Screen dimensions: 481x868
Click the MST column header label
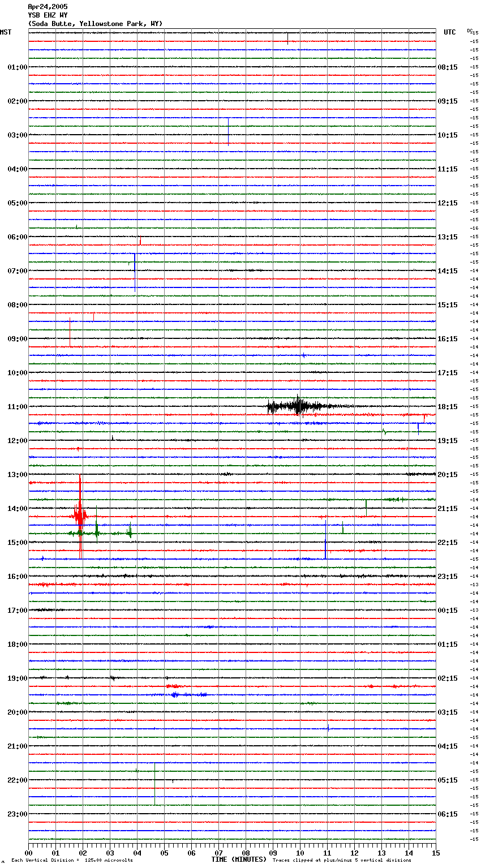coord(6,32)
